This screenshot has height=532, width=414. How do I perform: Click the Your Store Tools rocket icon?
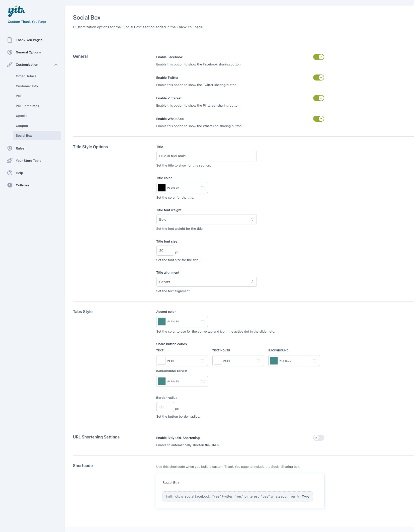[10, 161]
